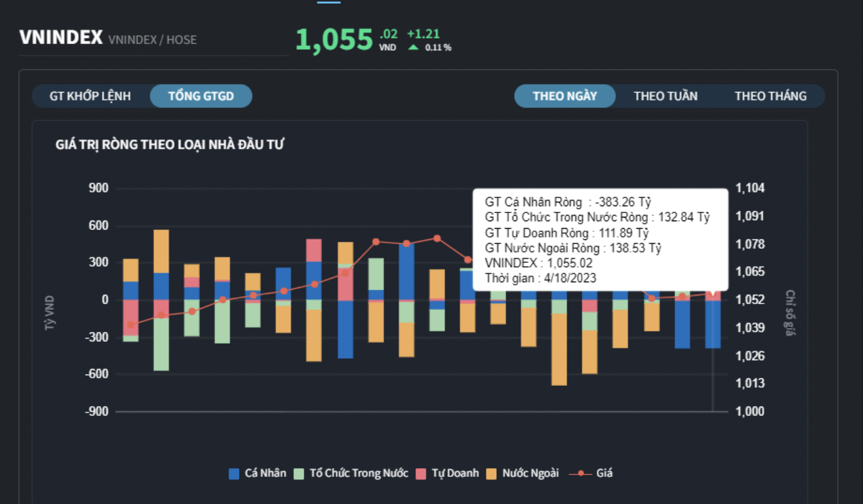The width and height of the screenshot is (863, 504).
Task: Switch to the THEO TUẦN view
Action: 665,96
